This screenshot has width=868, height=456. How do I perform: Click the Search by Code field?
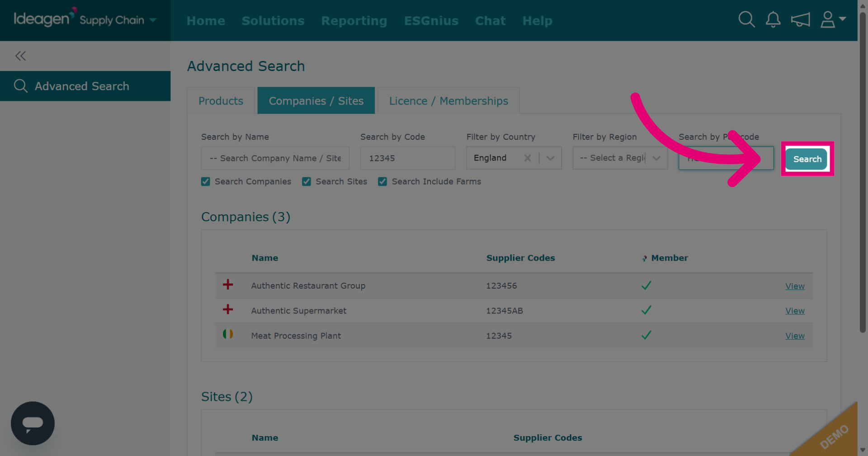tap(407, 158)
